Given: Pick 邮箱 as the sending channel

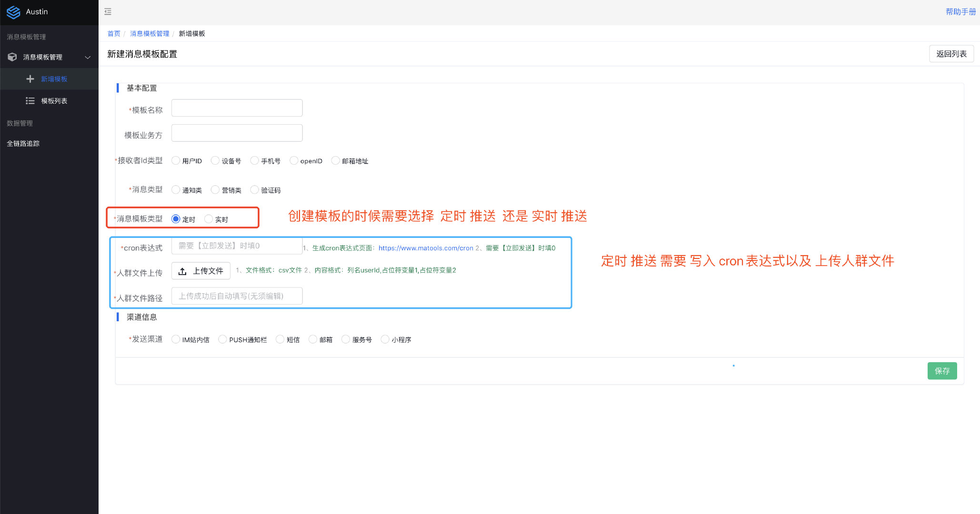Looking at the screenshot, I should pos(313,339).
